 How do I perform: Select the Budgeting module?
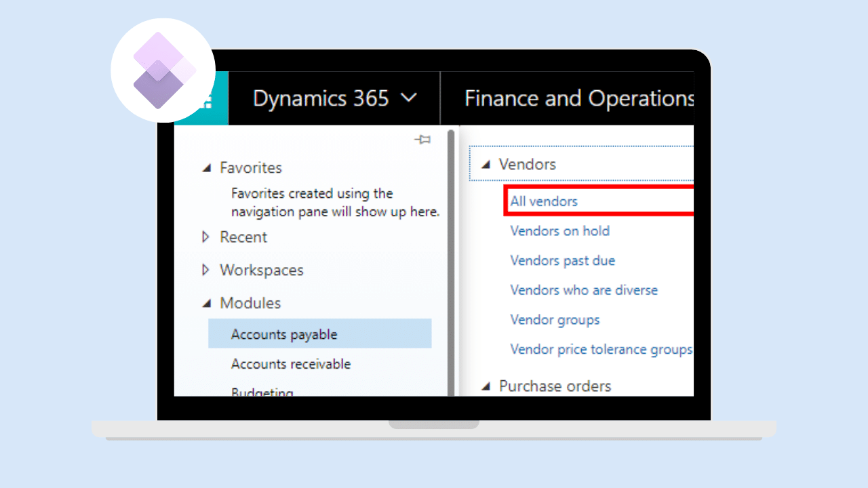pyautogui.click(x=262, y=392)
